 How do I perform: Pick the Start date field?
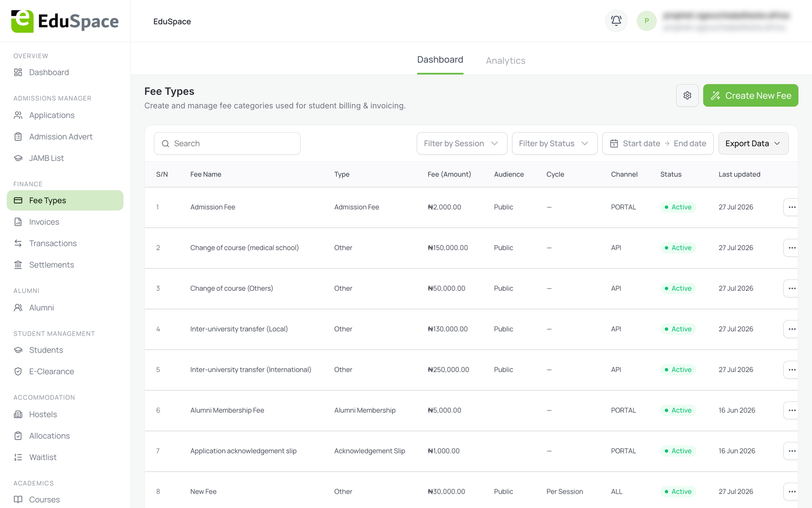[x=641, y=144]
